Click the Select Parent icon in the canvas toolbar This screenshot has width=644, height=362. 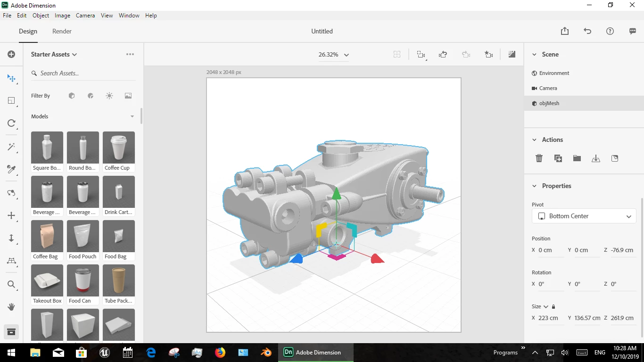click(397, 55)
